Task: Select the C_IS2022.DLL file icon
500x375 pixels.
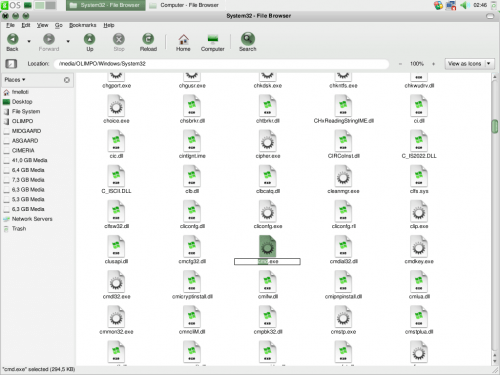Action: point(419,142)
